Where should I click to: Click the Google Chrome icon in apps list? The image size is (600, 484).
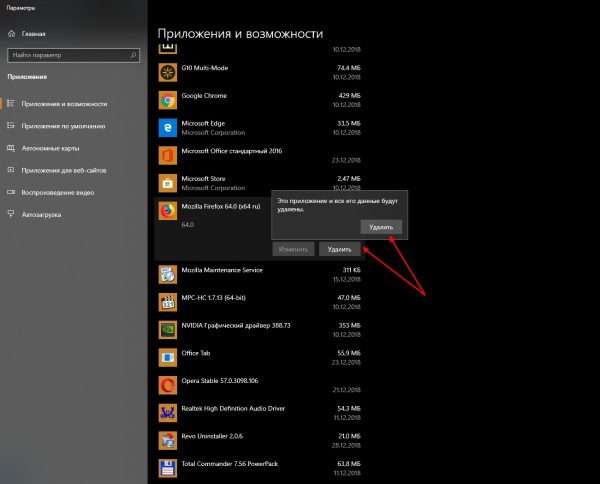168,100
